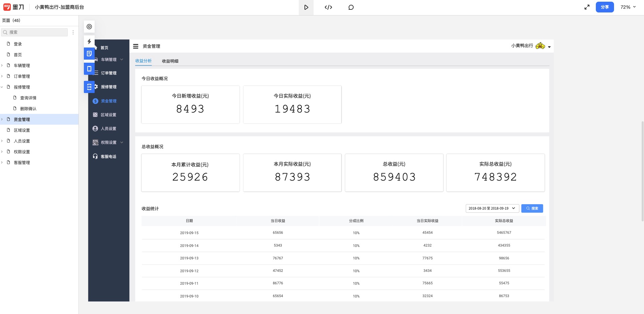Screen dimensions: 644x314
Task: Click the right-side vertical scrollbar
Action: [642, 171]
